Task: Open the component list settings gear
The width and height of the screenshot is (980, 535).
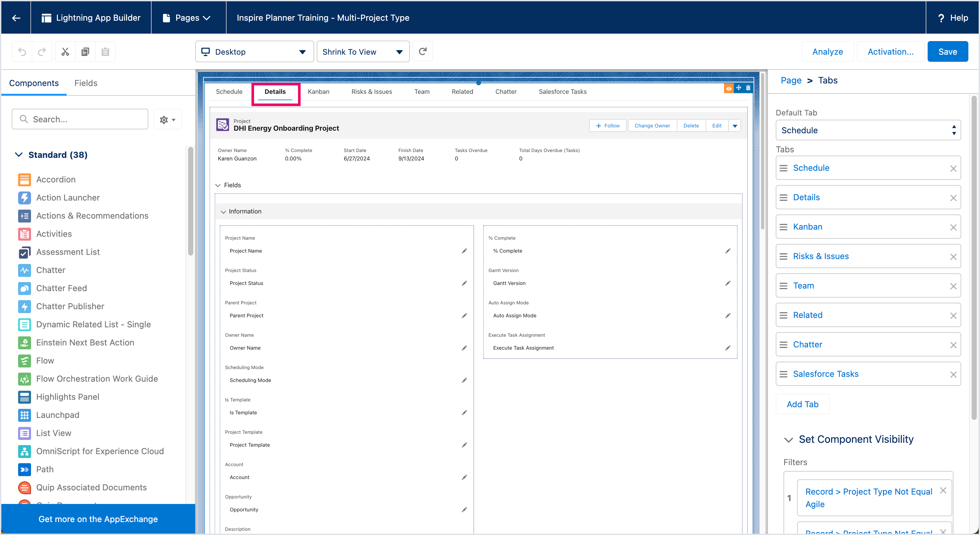Action: (x=167, y=120)
